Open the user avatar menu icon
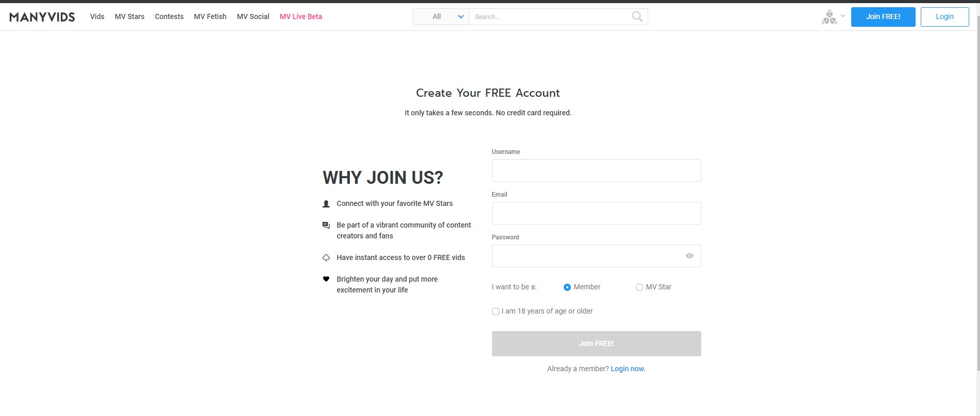This screenshot has width=980, height=416. pyautogui.click(x=829, y=17)
